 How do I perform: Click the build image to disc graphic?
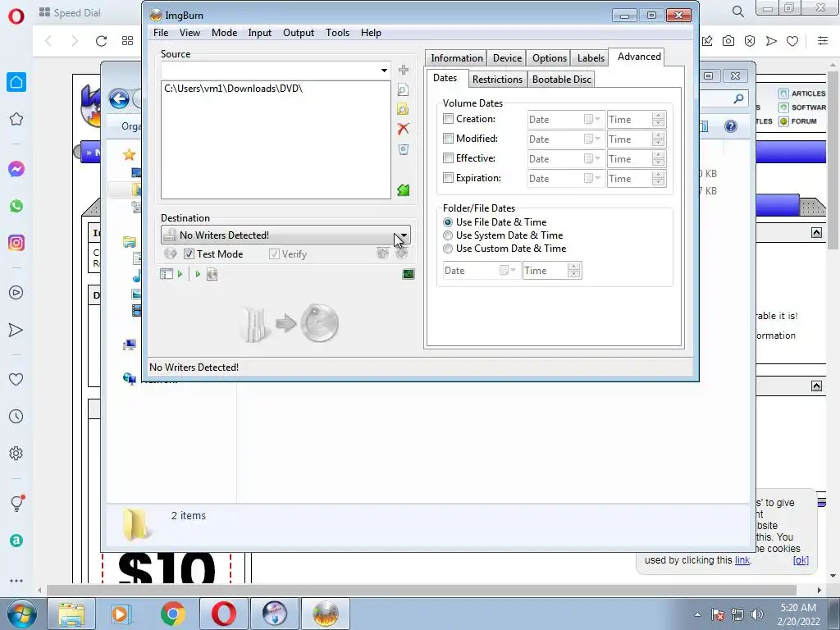click(x=290, y=323)
